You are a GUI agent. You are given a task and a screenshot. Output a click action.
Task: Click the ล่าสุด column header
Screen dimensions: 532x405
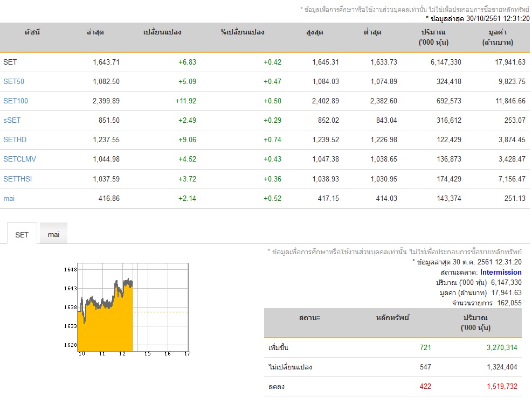95,32
